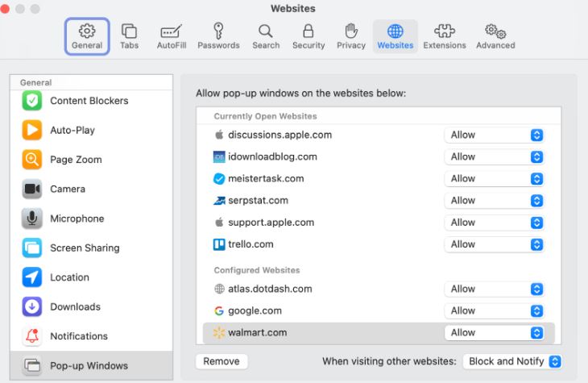The width and height of the screenshot is (588, 383).
Task: Select Location in the sidebar
Action: tap(92, 277)
